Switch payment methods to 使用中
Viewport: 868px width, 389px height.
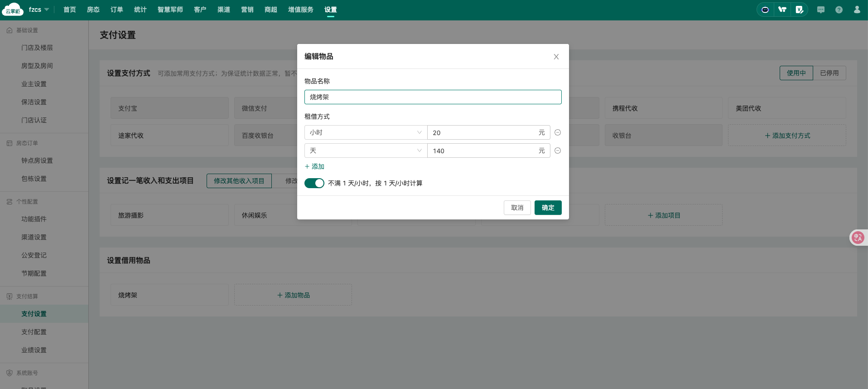click(x=796, y=73)
